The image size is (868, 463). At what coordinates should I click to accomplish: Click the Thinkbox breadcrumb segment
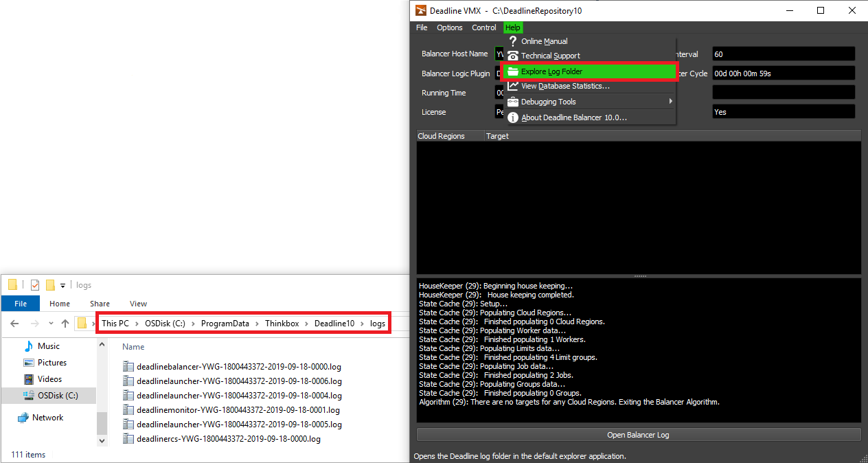282,324
